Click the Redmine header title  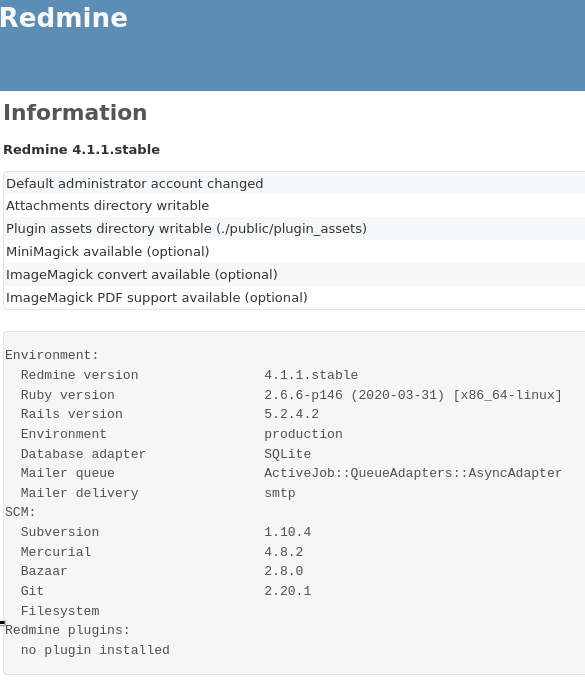tap(63, 17)
